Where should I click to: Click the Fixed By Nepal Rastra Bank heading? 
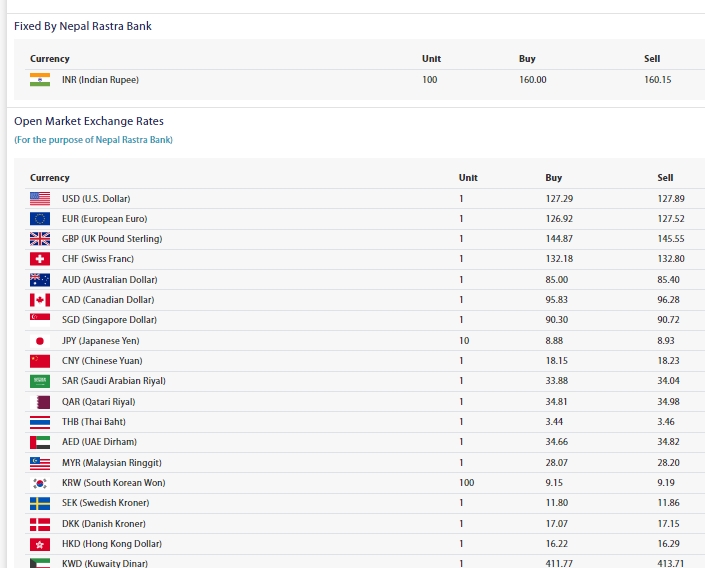click(83, 26)
